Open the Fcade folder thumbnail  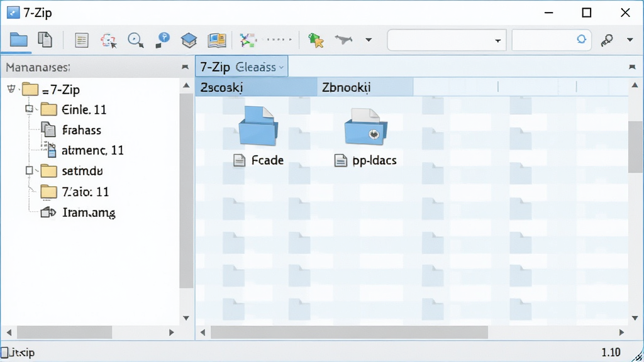[x=258, y=126]
